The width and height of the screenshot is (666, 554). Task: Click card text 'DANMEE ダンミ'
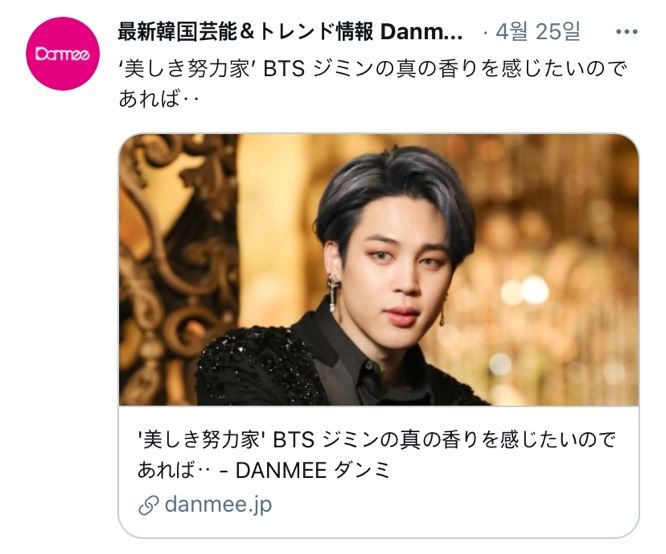point(313,470)
